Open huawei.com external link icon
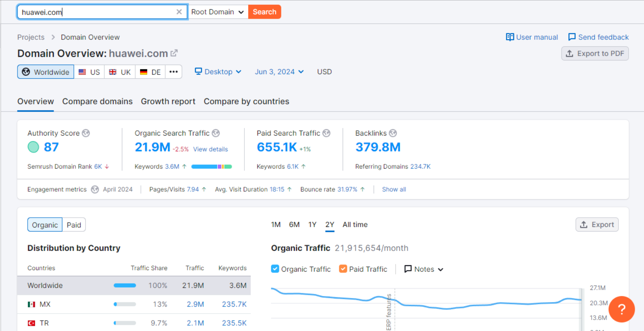Viewport: 644px width, 331px height. 174,53
